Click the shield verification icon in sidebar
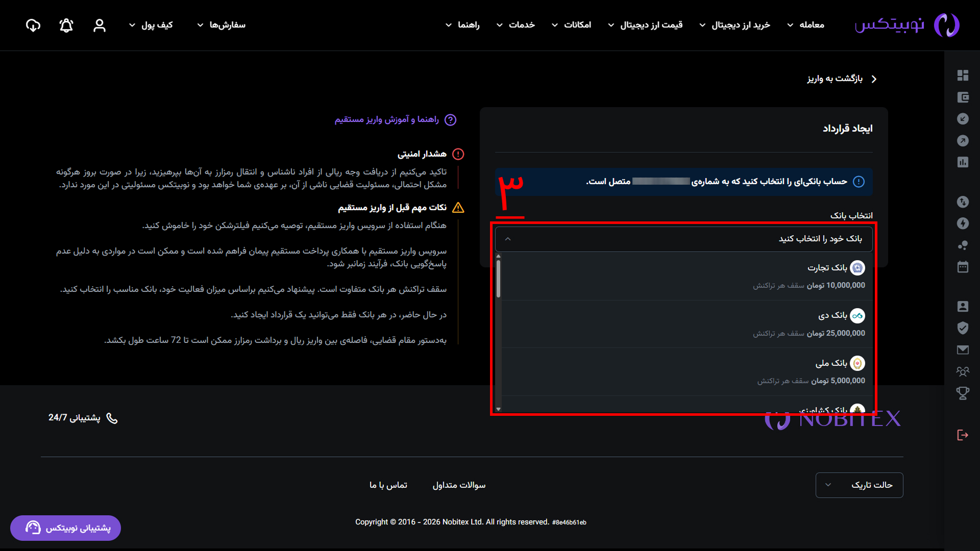 (x=963, y=328)
